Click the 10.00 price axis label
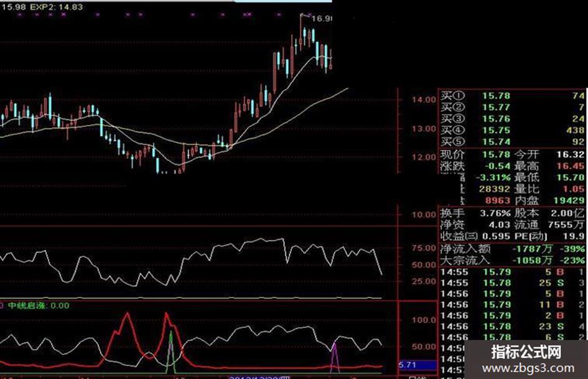 point(424,215)
